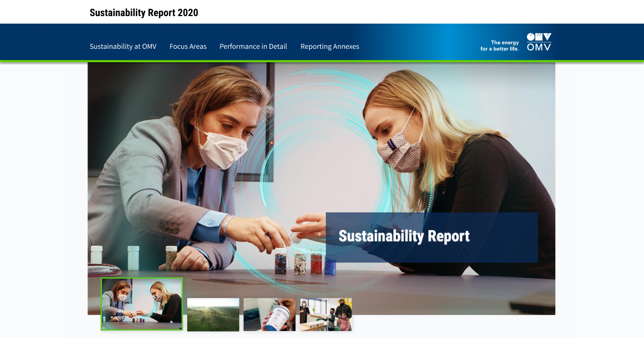
Task: Expand the Performance in Detail dropdown
Action: [x=253, y=47]
